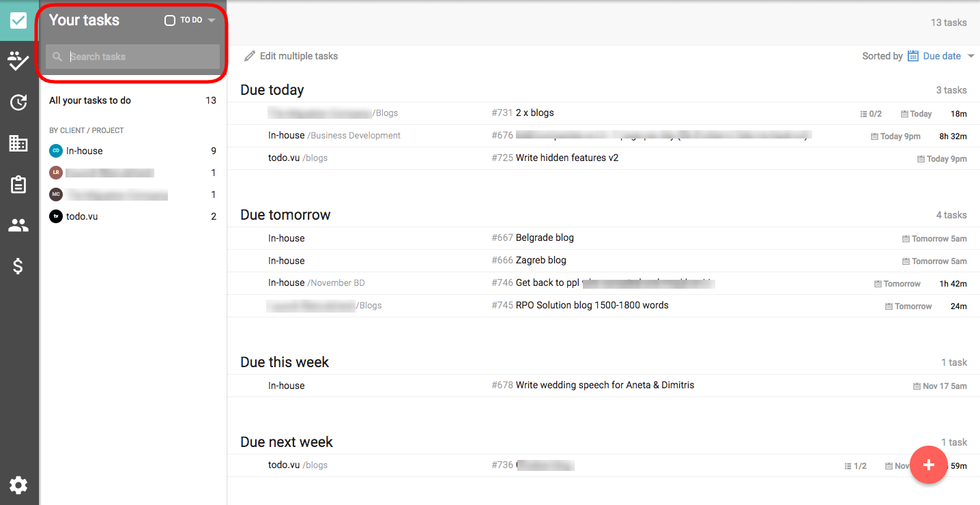Click Edit multiple tasks
Viewport: 980px width, 505px height.
[298, 56]
